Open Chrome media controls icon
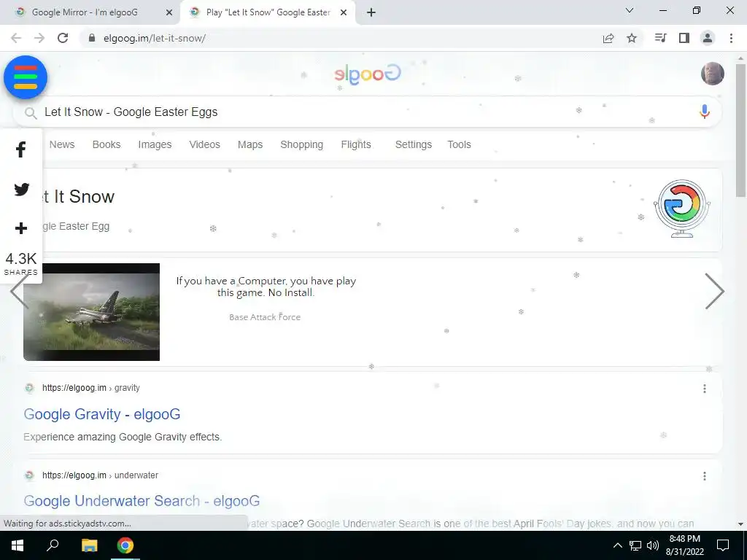This screenshot has width=747, height=560. click(x=660, y=38)
